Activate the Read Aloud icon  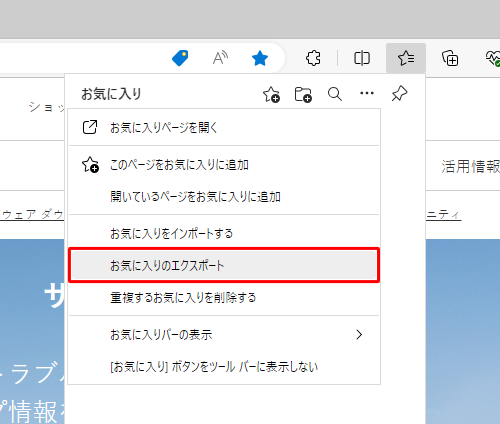220,58
